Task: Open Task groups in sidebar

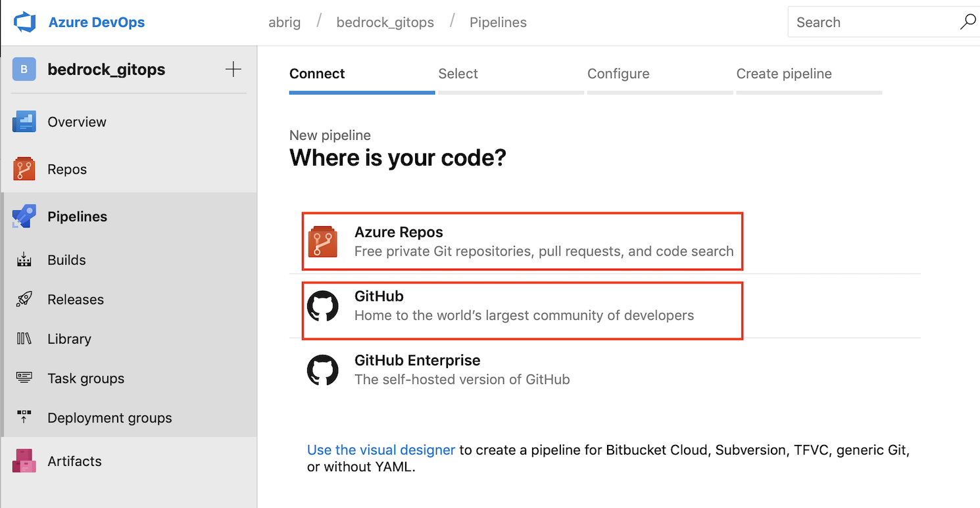Action: tap(86, 379)
